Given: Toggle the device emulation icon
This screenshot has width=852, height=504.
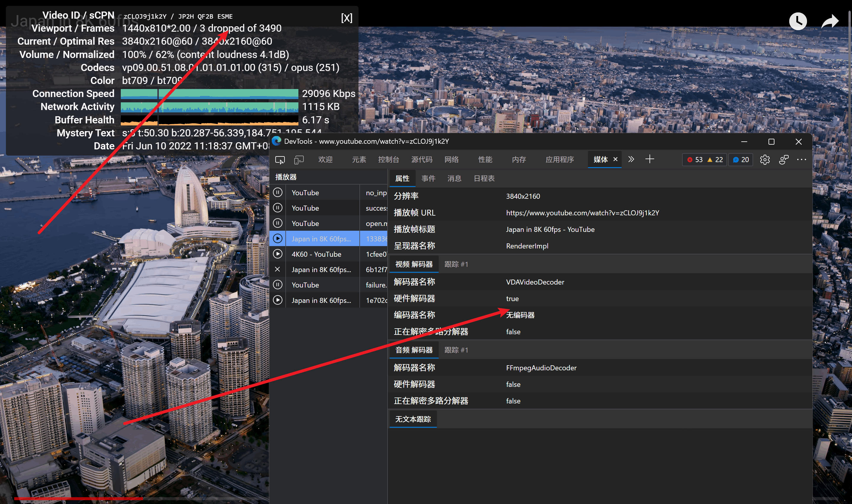Looking at the screenshot, I should (299, 160).
